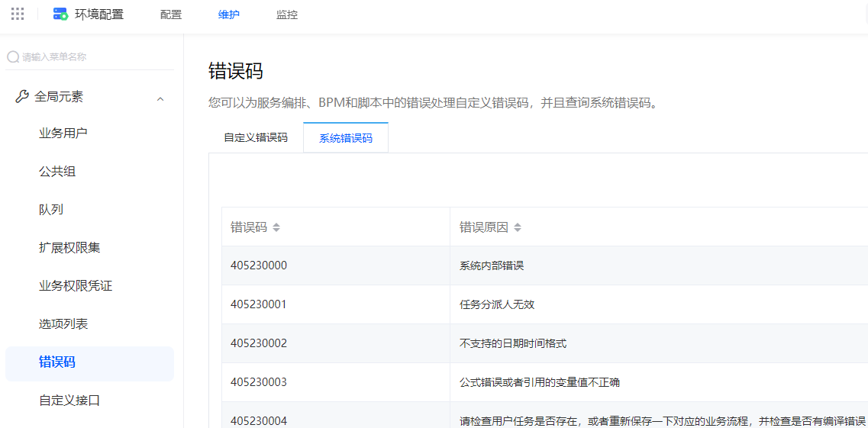Viewport: 868px width, 428px height.
Task: Select 选项列表 from the sidebar
Action: (63, 324)
